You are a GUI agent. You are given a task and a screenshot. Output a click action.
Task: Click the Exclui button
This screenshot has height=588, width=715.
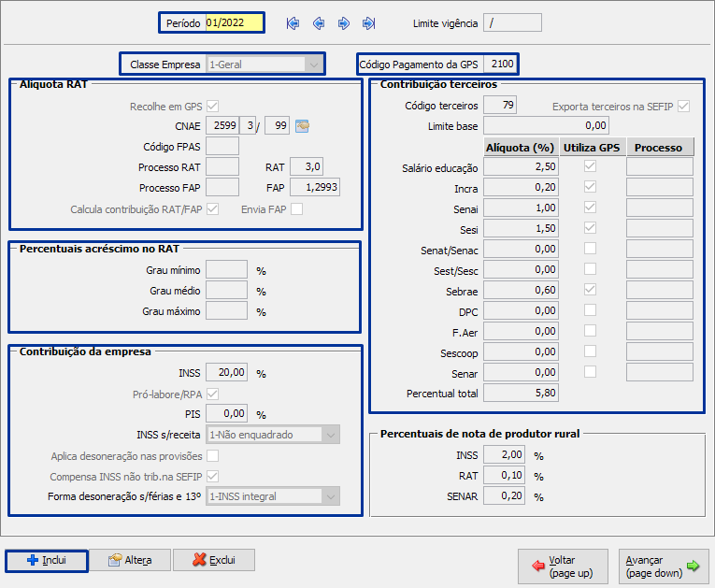(x=213, y=560)
